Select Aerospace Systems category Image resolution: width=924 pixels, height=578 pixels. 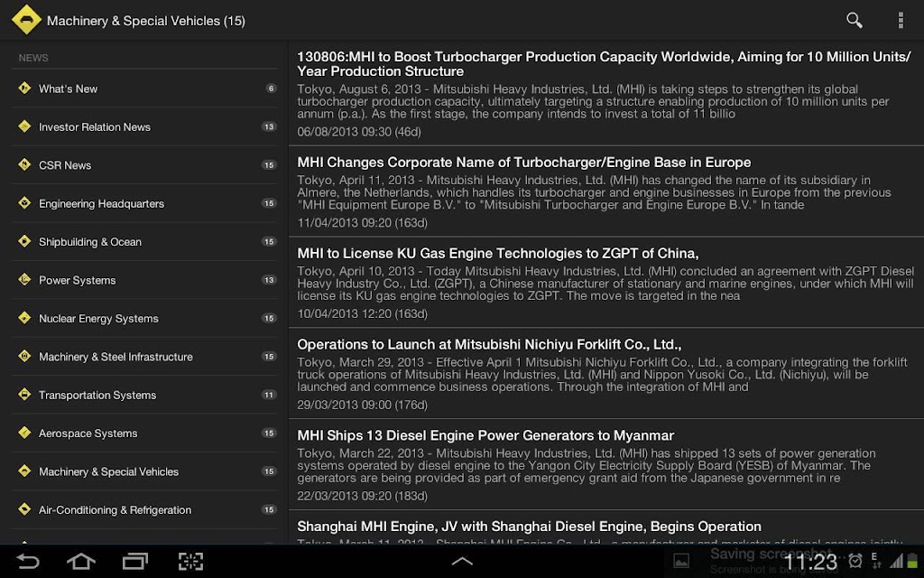point(144,433)
